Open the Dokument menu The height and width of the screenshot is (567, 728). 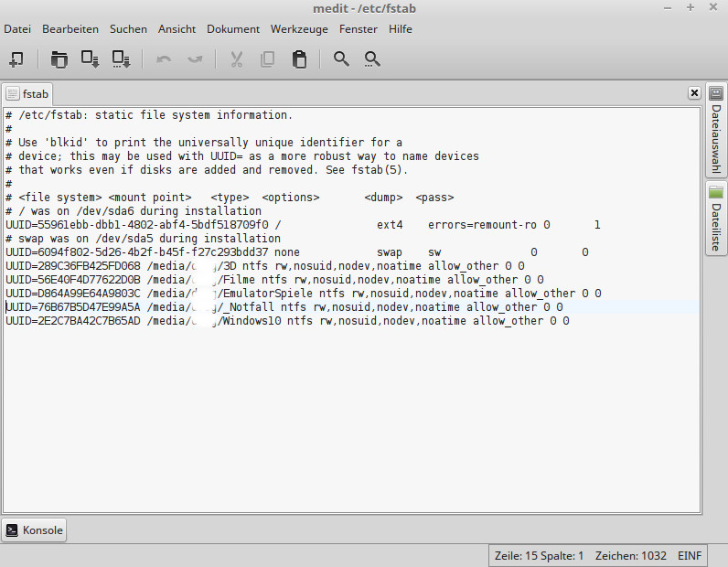click(233, 29)
